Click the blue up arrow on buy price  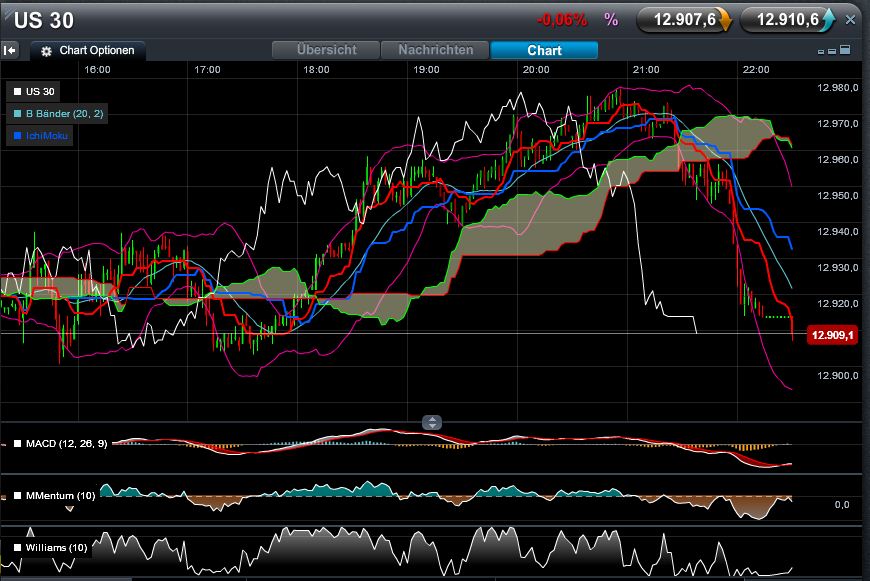(x=828, y=20)
